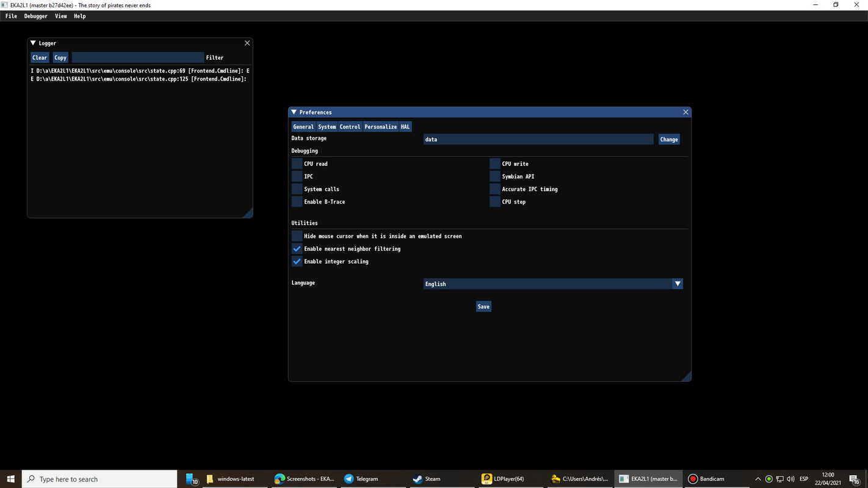Open the volume control in the system tray
868x488 pixels.
(x=791, y=479)
